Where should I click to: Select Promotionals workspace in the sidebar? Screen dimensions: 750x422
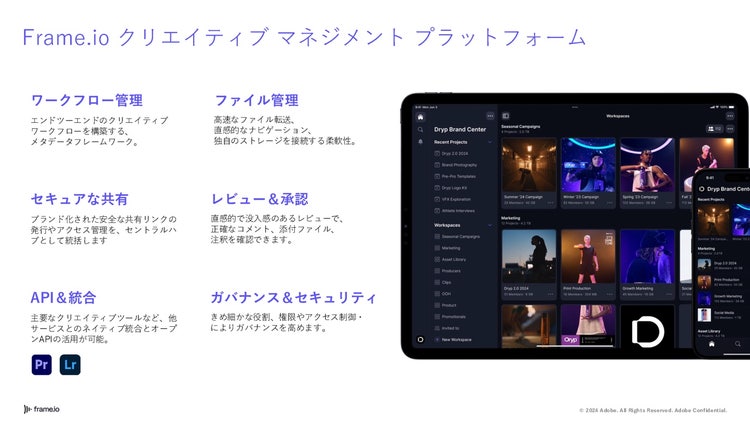tap(450, 317)
